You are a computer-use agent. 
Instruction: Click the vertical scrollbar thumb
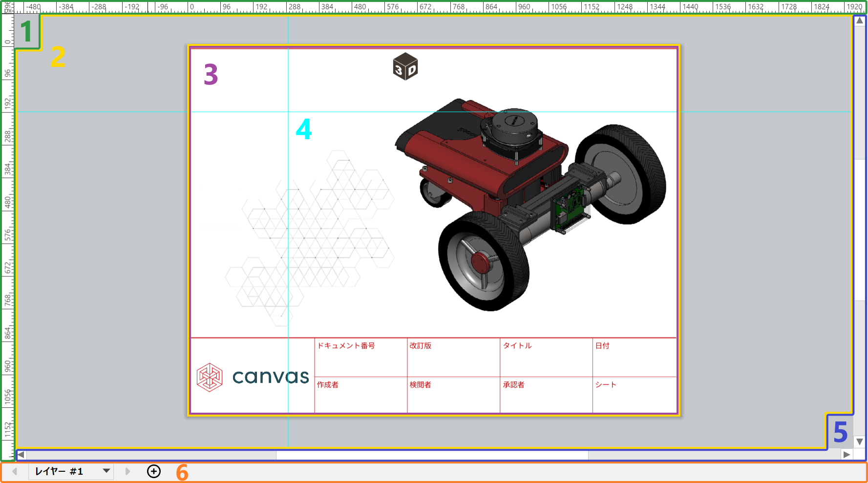pos(860,230)
